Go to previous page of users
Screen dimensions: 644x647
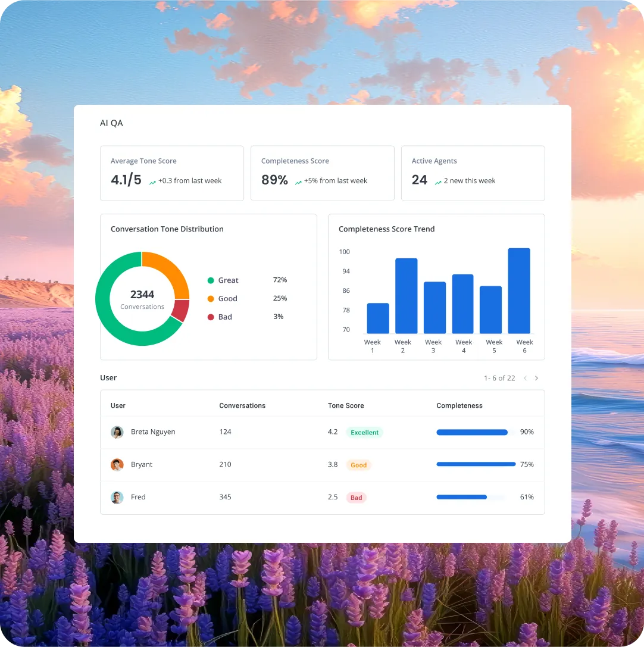(x=525, y=378)
